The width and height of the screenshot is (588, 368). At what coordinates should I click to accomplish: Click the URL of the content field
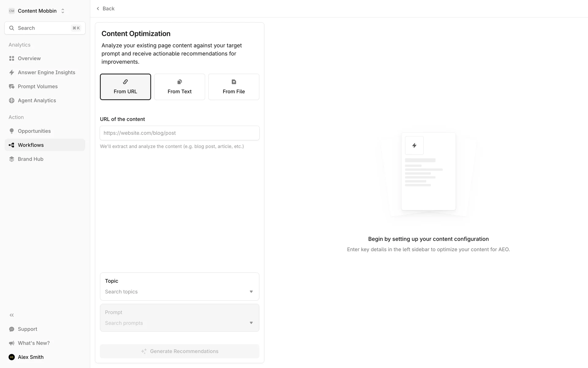tap(179, 133)
